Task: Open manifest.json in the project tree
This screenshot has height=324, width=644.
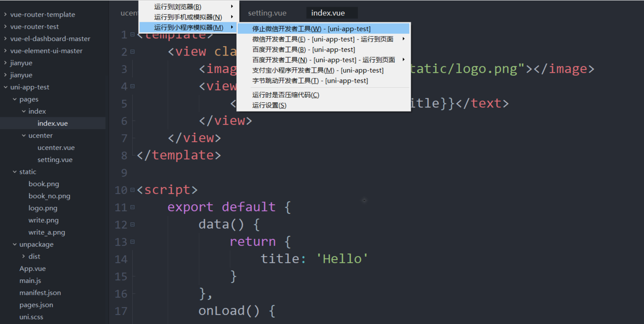Action: coord(40,293)
